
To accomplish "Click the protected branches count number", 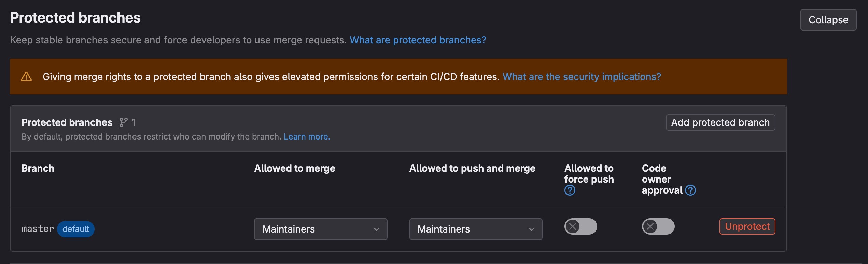I will point(134,122).
